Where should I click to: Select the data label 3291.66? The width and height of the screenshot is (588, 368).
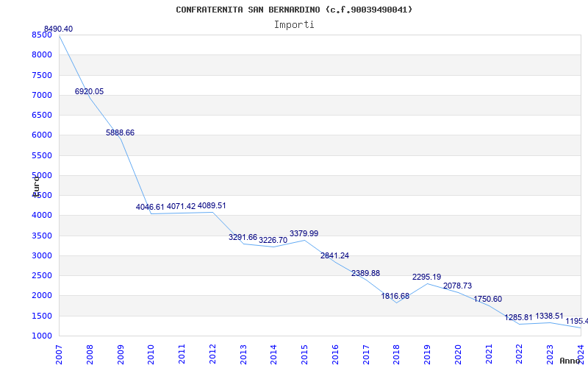pos(243,237)
